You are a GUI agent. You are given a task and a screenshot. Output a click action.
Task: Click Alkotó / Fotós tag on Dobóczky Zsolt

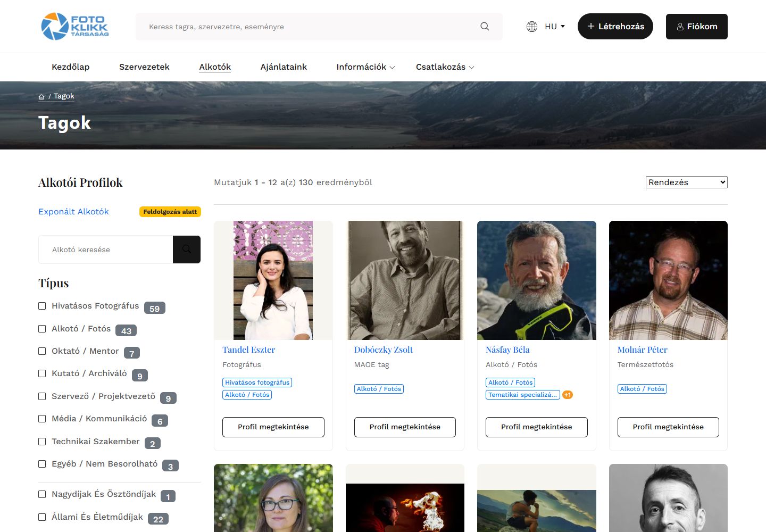pos(379,389)
